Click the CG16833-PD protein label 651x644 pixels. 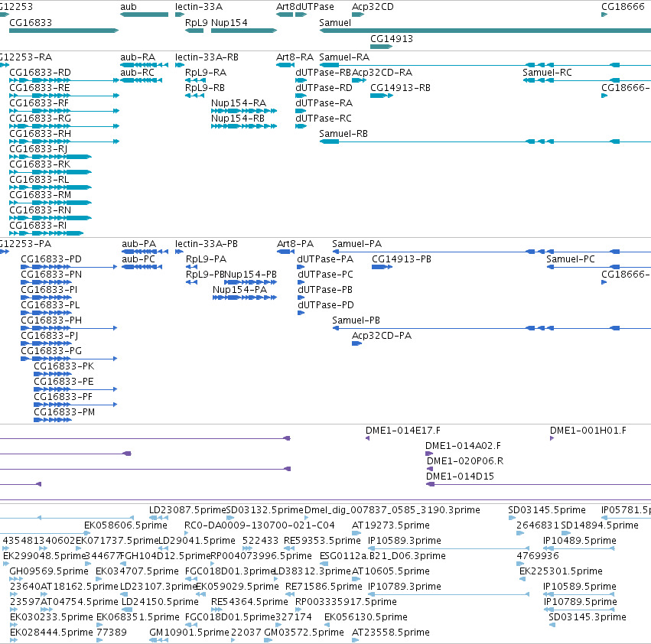51,259
